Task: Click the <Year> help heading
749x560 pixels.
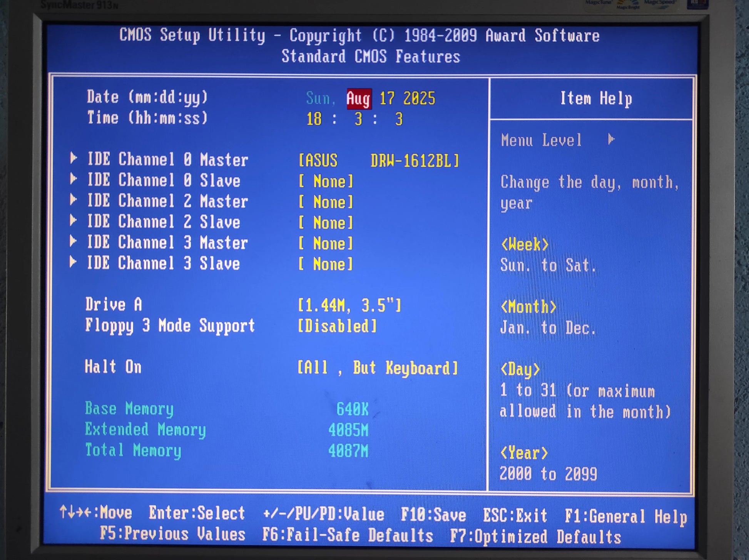Action: [x=524, y=453]
